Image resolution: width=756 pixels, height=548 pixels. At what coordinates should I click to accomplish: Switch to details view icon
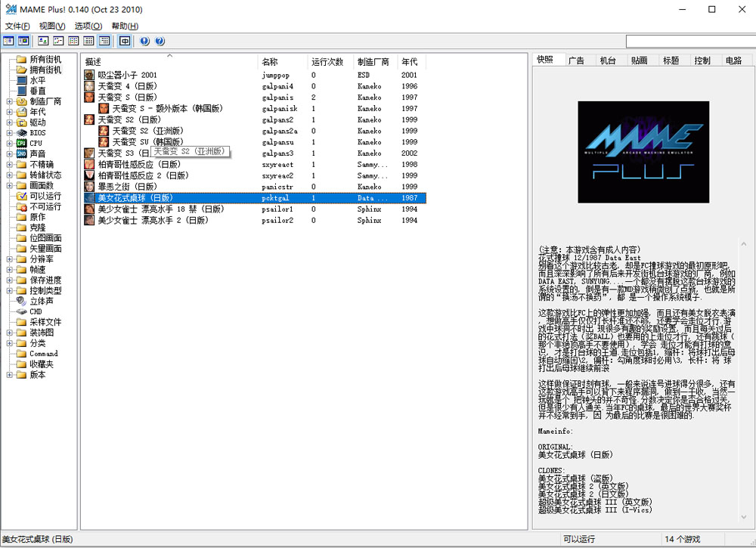tap(88, 41)
